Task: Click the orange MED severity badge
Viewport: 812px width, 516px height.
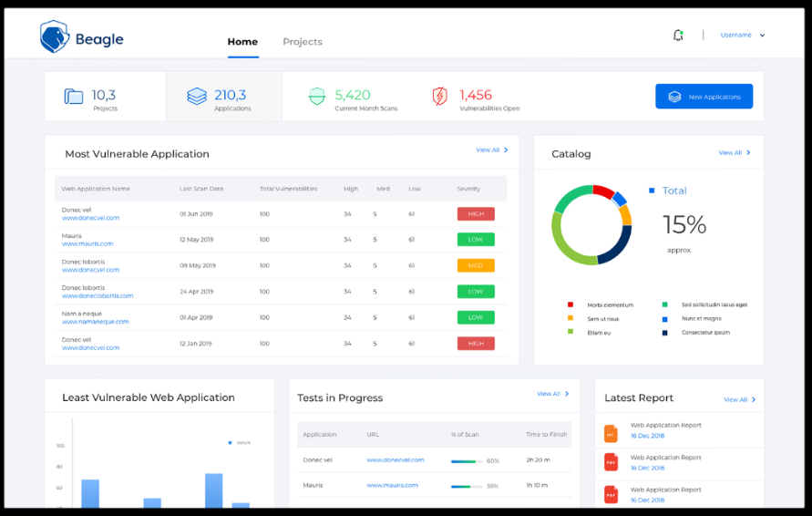Action: (476, 265)
